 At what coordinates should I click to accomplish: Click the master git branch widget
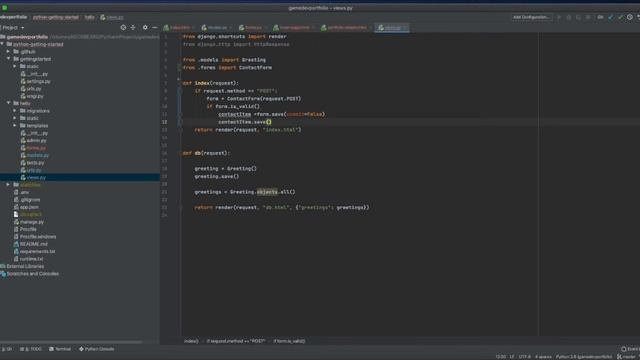[x=628, y=357]
